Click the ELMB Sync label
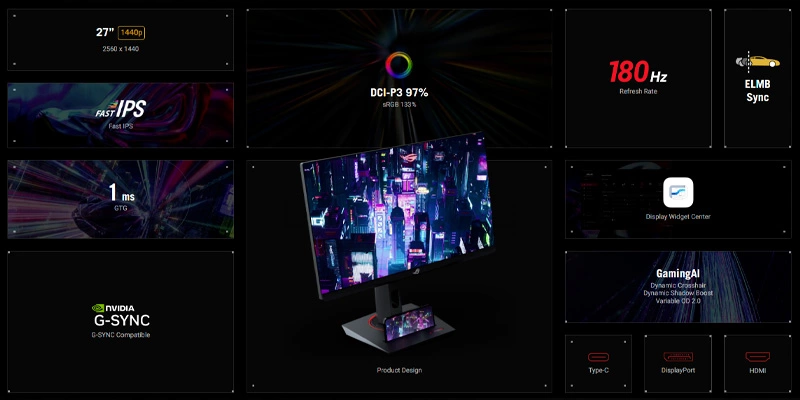This screenshot has height=400, width=800. pos(758,91)
